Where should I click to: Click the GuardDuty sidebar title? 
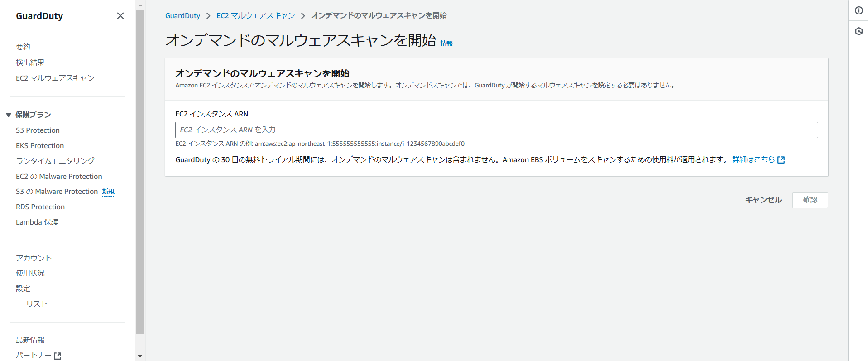click(x=39, y=16)
